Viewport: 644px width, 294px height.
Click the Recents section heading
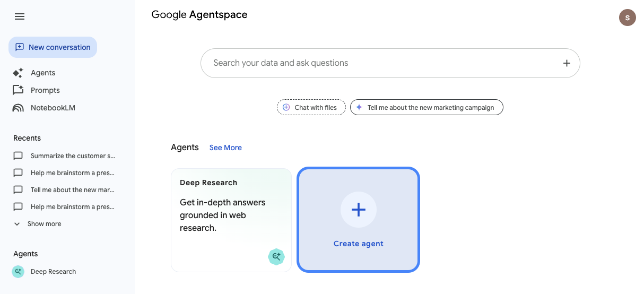pos(27,138)
